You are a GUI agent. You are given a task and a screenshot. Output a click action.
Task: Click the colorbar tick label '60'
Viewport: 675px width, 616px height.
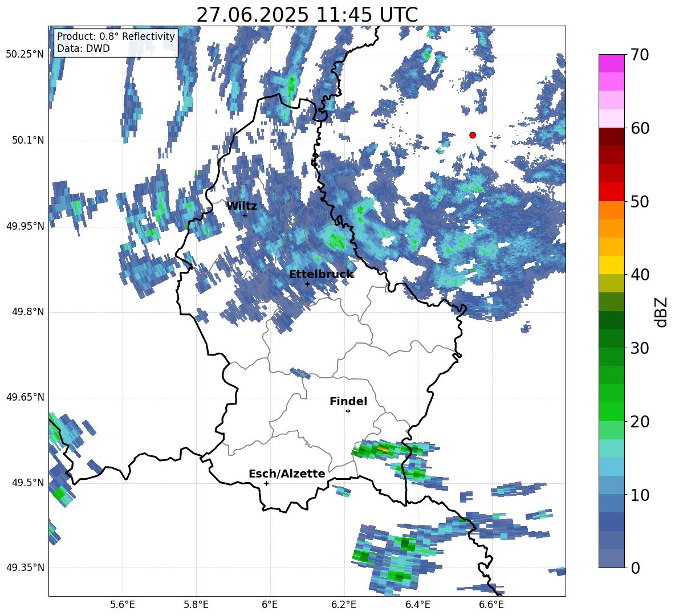pyautogui.click(x=640, y=128)
